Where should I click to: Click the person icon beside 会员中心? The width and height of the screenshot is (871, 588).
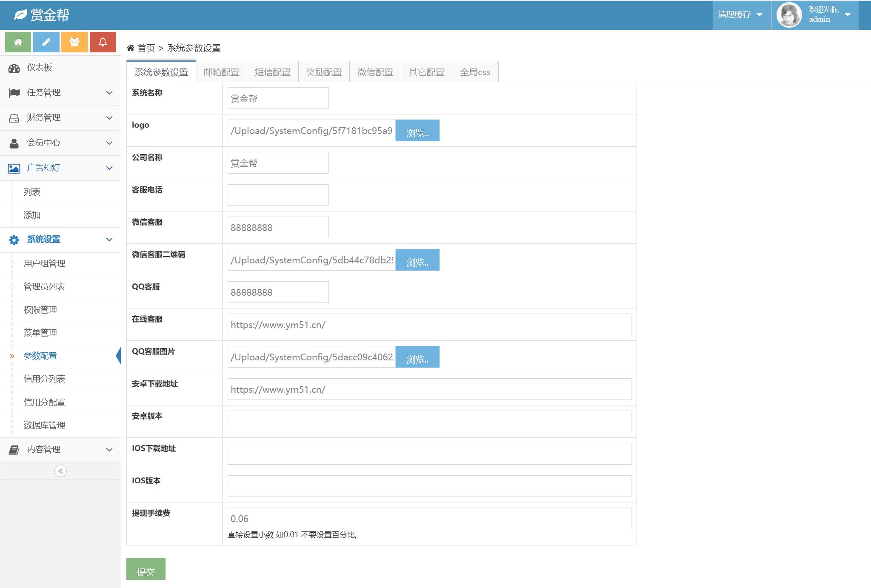pos(14,143)
